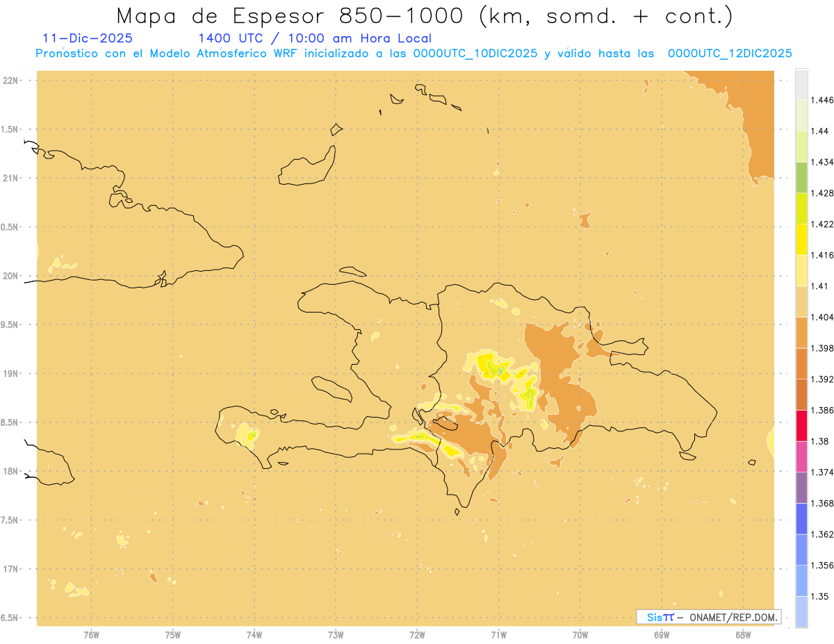The height and width of the screenshot is (644, 834).
Task: Click the latitude label 21N
Action: click(x=12, y=178)
